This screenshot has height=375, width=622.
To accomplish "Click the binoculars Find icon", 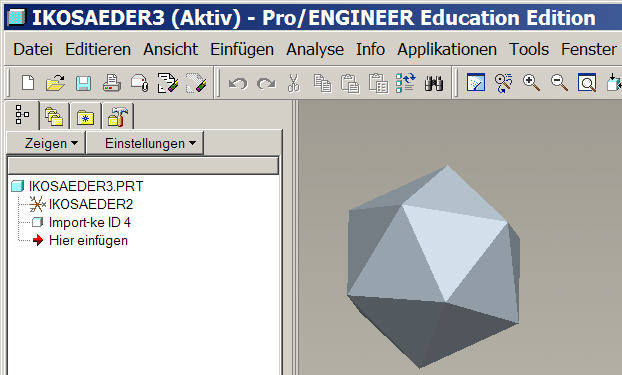I will (x=434, y=83).
